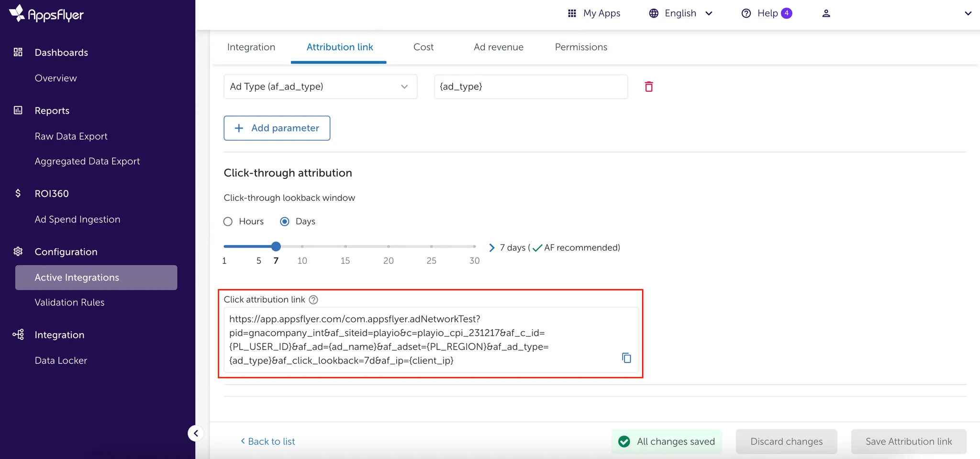Switch to the Integration tab

pos(251,47)
